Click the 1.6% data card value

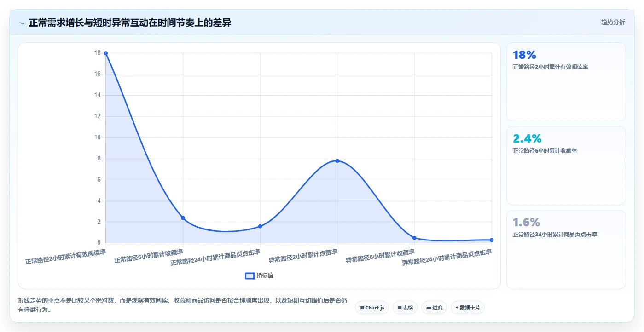click(526, 223)
